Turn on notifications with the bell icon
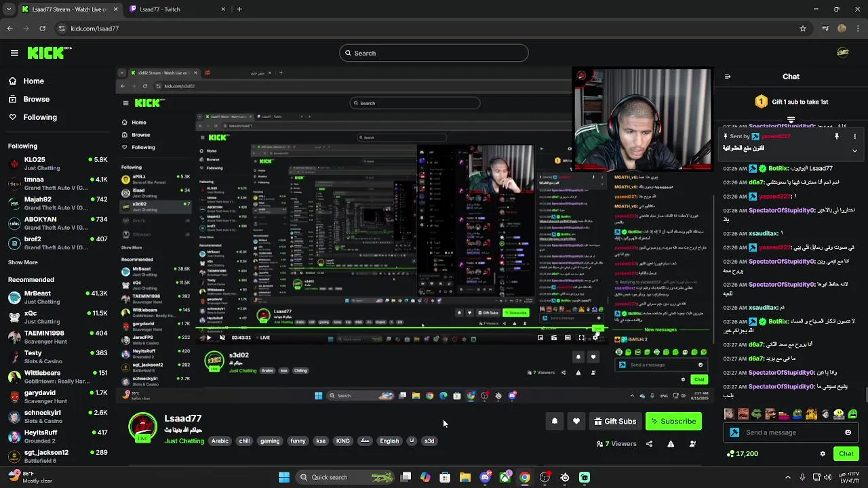 [555, 422]
